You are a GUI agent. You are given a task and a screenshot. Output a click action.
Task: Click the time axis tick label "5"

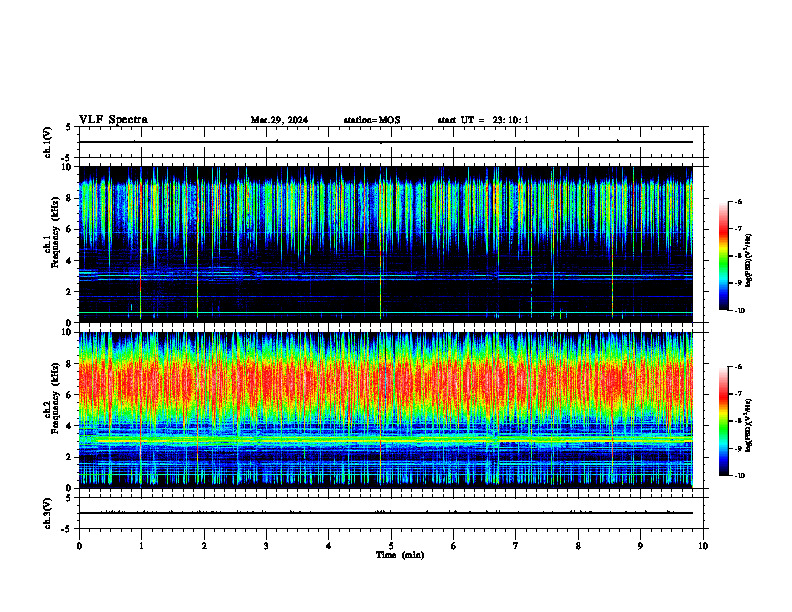pyautogui.click(x=391, y=546)
